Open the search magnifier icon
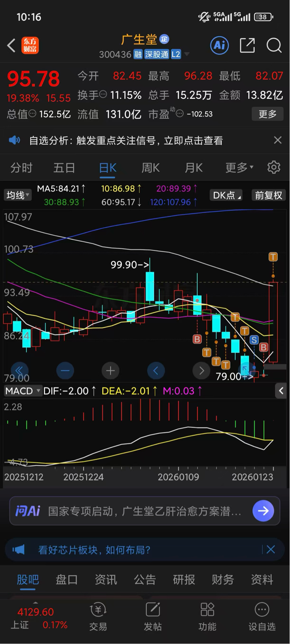The height and width of the screenshot is (644, 290). pyautogui.click(x=274, y=46)
